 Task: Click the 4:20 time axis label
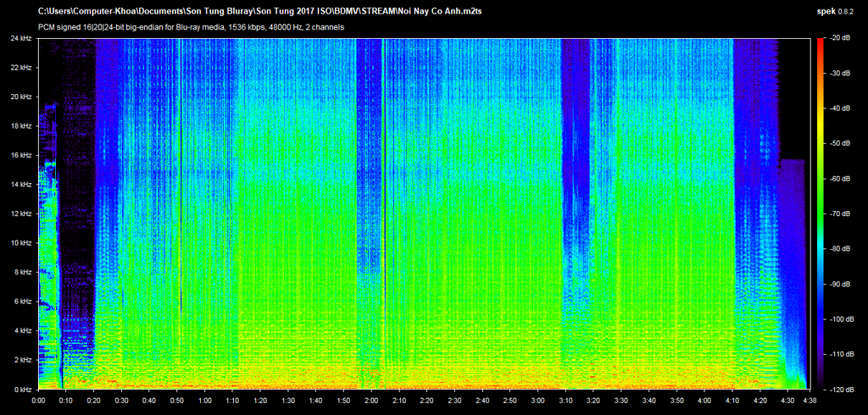[x=759, y=400]
